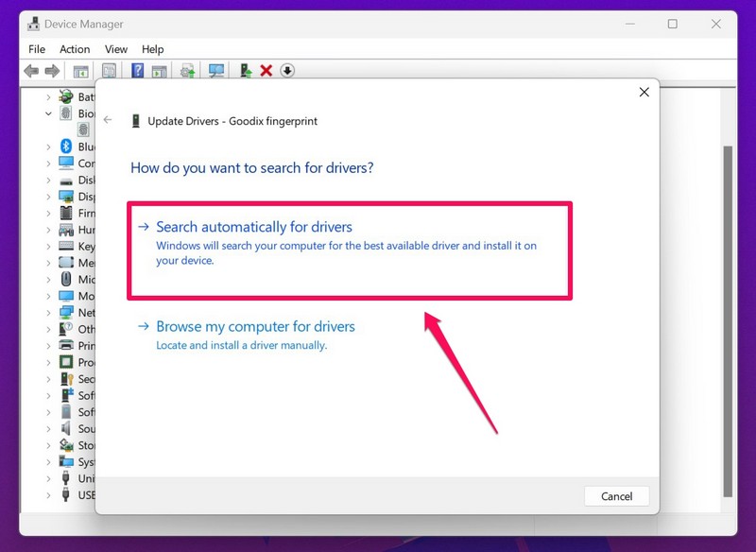Screen dimensions: 756x552
Task: Select the Display adapters category icon
Action: [x=66, y=197]
